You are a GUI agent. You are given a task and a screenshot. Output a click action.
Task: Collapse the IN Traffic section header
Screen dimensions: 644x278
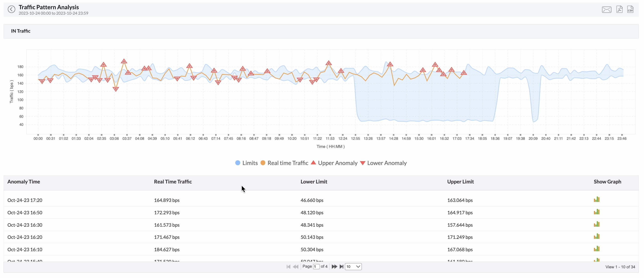(x=21, y=31)
